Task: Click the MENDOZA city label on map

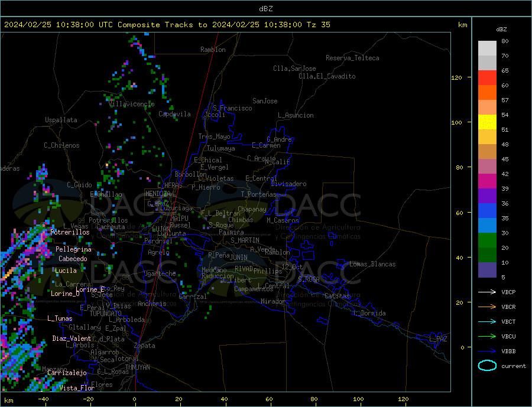Action: (158, 194)
